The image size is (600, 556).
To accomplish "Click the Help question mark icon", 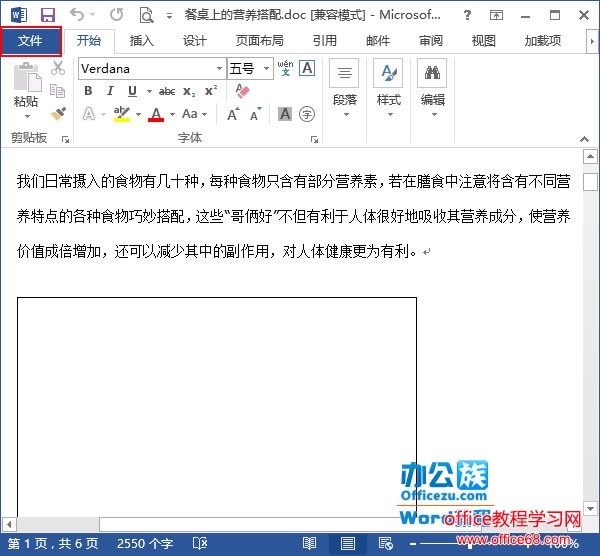I will point(467,15).
